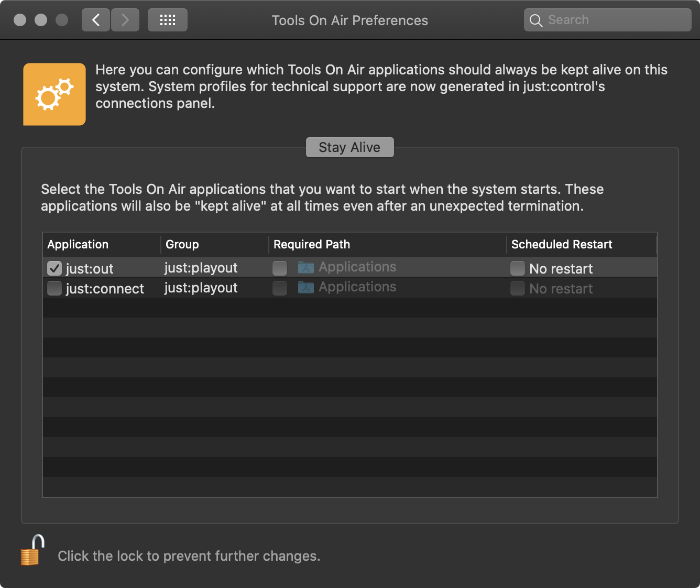Toggle Required Path checkbox for just:out
Image resolution: width=700 pixels, height=588 pixels.
click(280, 268)
